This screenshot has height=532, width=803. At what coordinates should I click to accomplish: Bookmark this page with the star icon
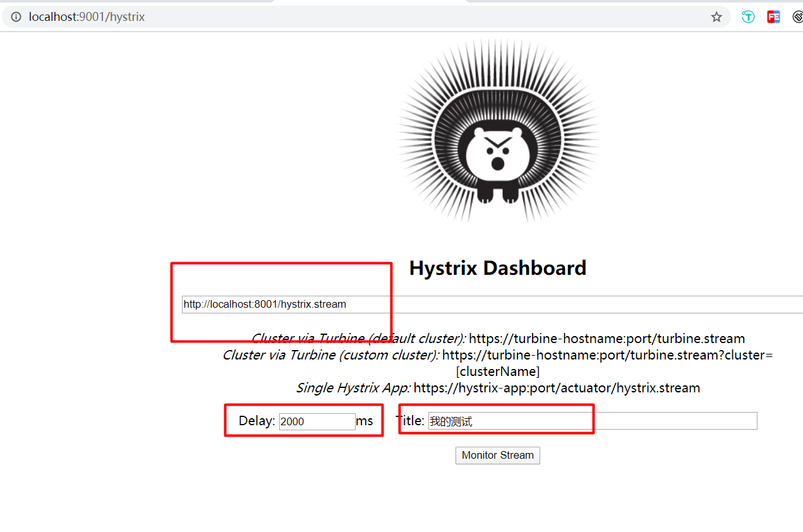point(716,17)
